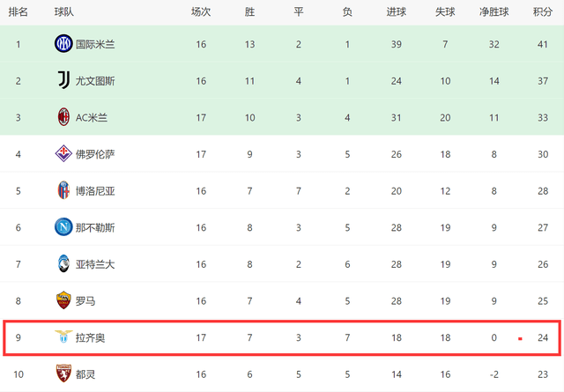Click the 净胜球 column header
This screenshot has width=564, height=392.
tap(494, 12)
